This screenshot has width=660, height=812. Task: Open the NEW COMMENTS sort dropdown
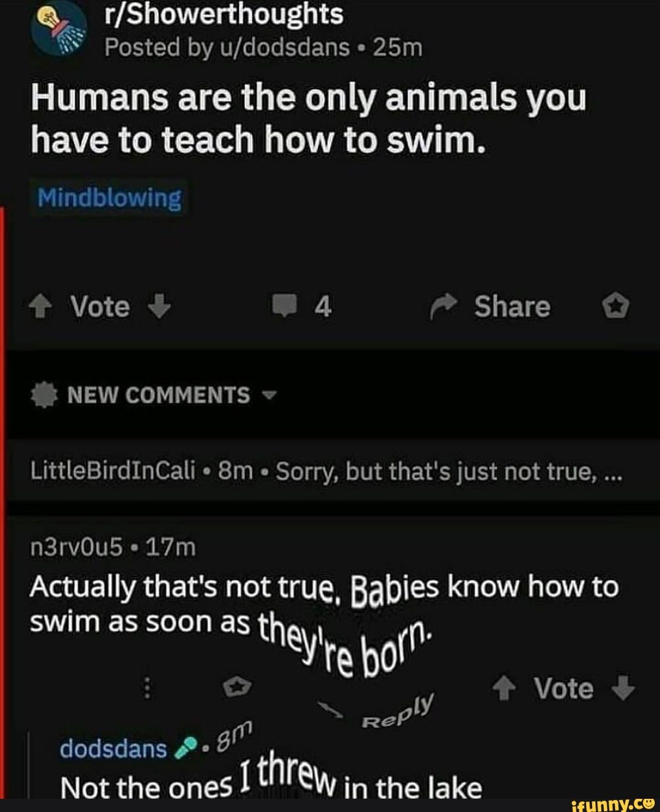(x=271, y=396)
